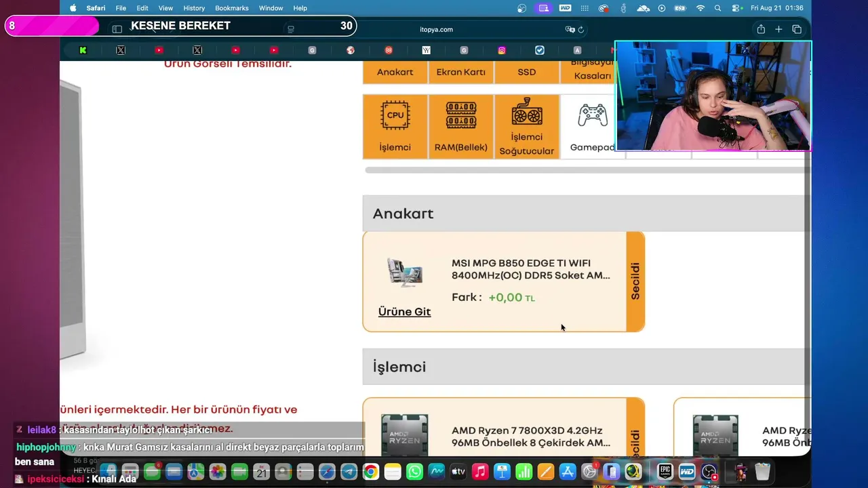Open the Trash in the Dock
This screenshot has height=488, width=868.
tap(762, 472)
